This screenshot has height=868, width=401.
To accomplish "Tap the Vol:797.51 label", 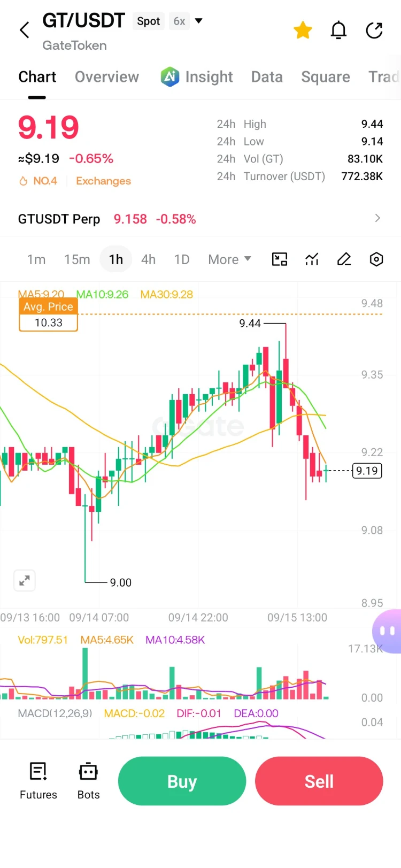I will click(x=43, y=640).
